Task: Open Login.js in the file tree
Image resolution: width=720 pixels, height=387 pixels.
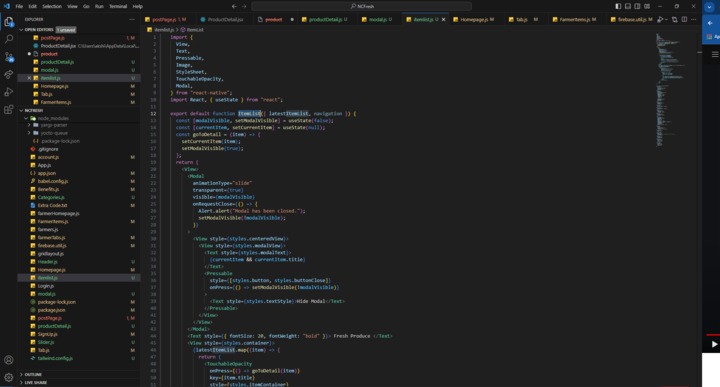Action: tap(46, 286)
